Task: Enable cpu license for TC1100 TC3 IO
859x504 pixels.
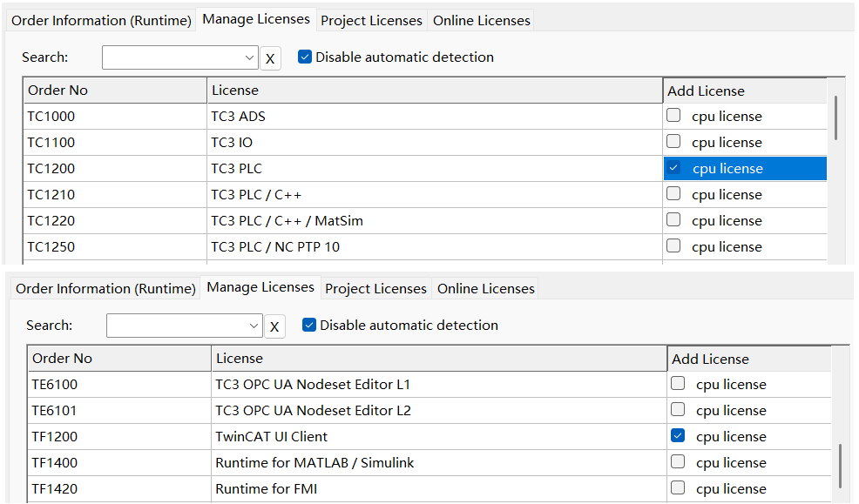Action: [673, 141]
